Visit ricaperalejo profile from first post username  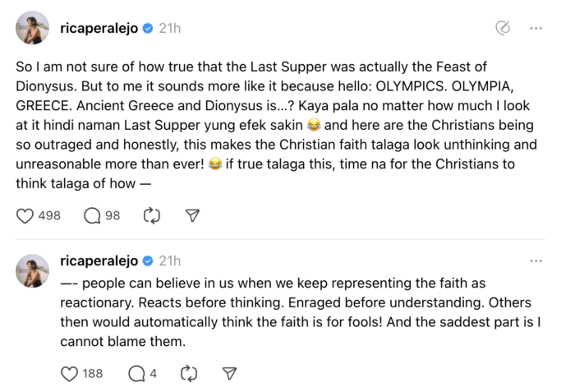click(x=97, y=28)
